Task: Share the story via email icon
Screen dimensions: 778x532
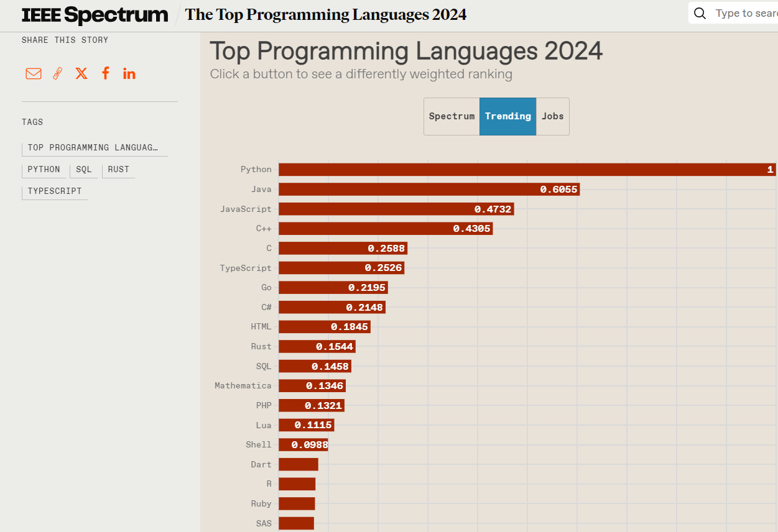Action: [34, 74]
